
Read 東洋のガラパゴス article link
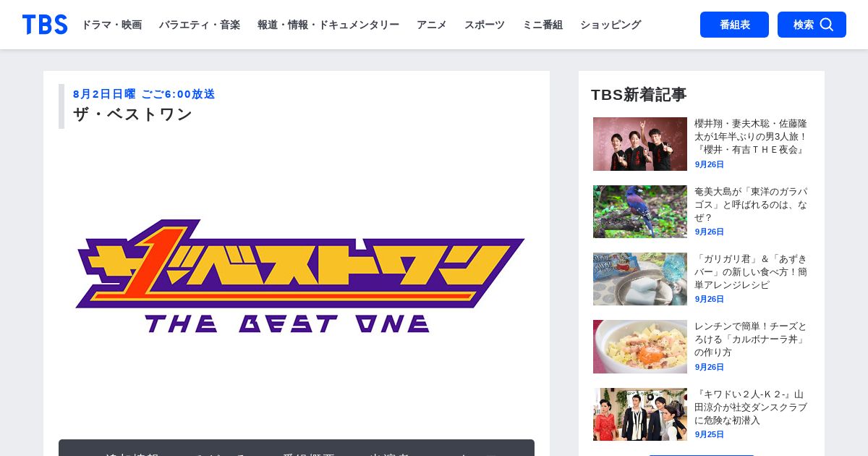(x=751, y=204)
